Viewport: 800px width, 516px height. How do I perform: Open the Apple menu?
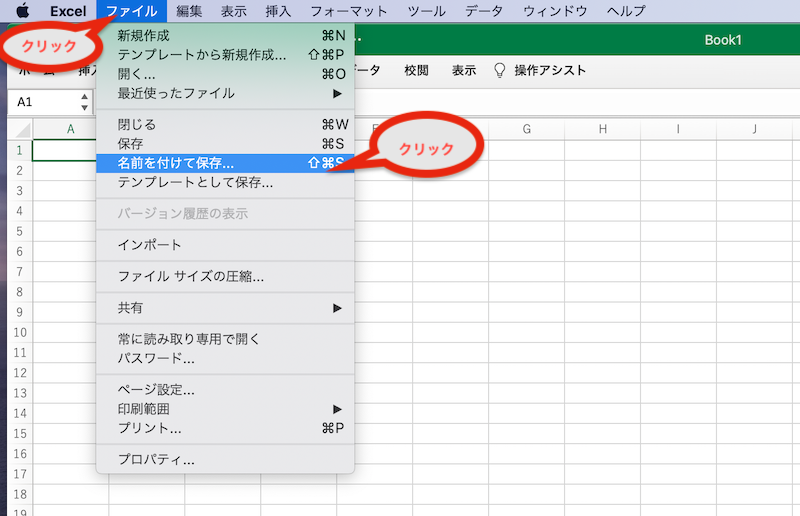[22, 10]
